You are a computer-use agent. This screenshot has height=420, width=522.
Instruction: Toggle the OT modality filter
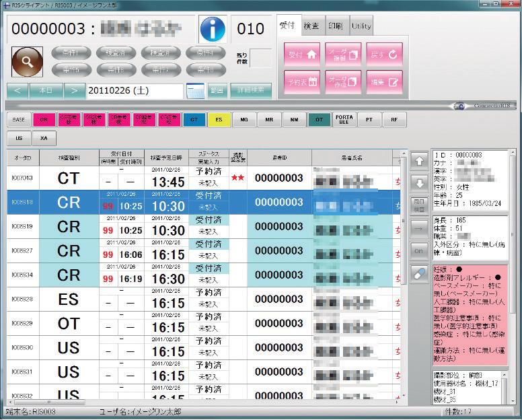coord(319,120)
